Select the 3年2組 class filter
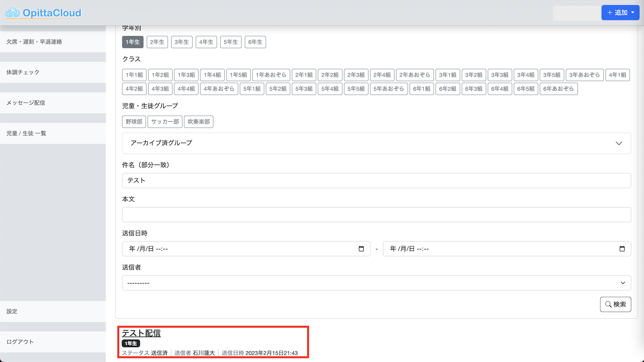 pyautogui.click(x=474, y=75)
